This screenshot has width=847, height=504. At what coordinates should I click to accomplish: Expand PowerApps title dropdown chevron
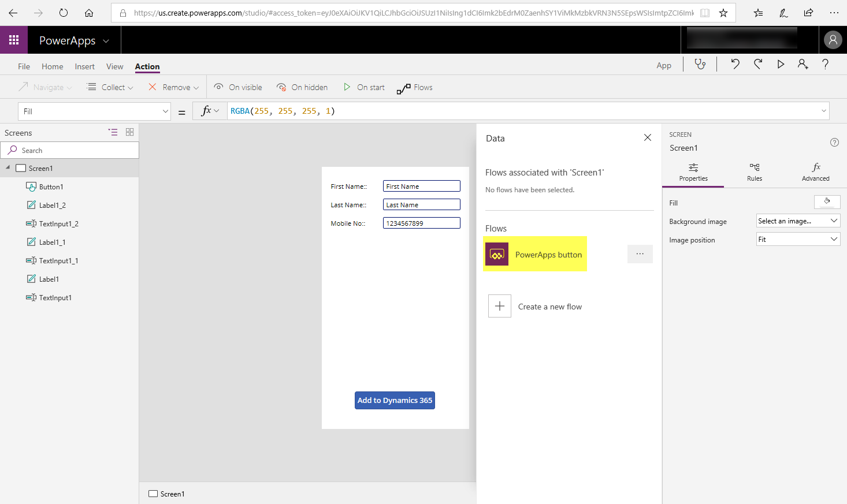tap(106, 41)
